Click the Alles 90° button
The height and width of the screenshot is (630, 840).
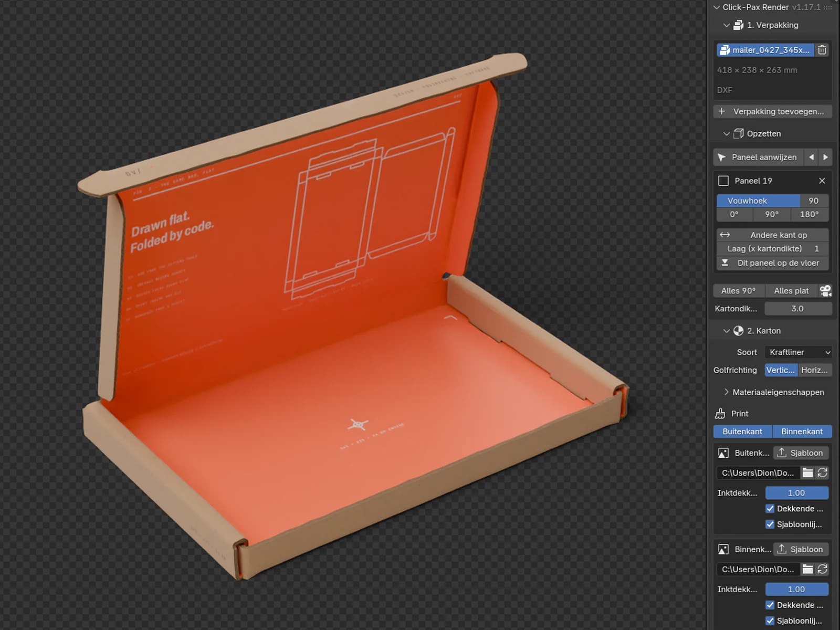[x=739, y=291]
